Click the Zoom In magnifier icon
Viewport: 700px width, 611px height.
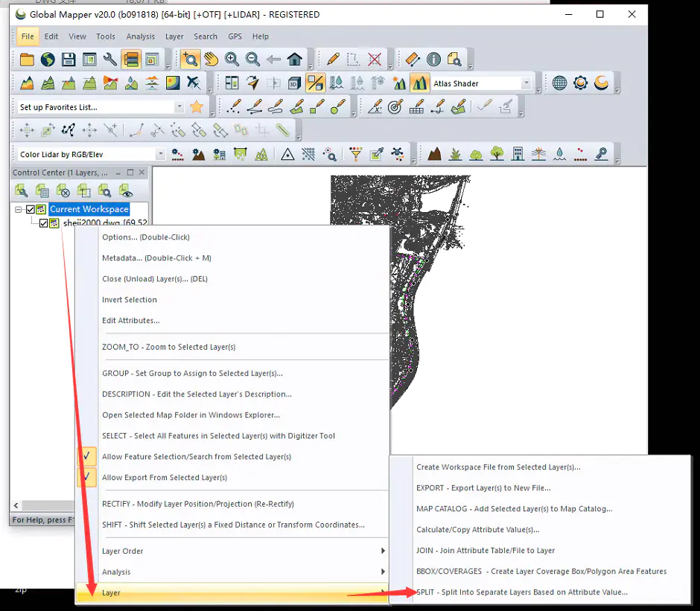click(232, 60)
